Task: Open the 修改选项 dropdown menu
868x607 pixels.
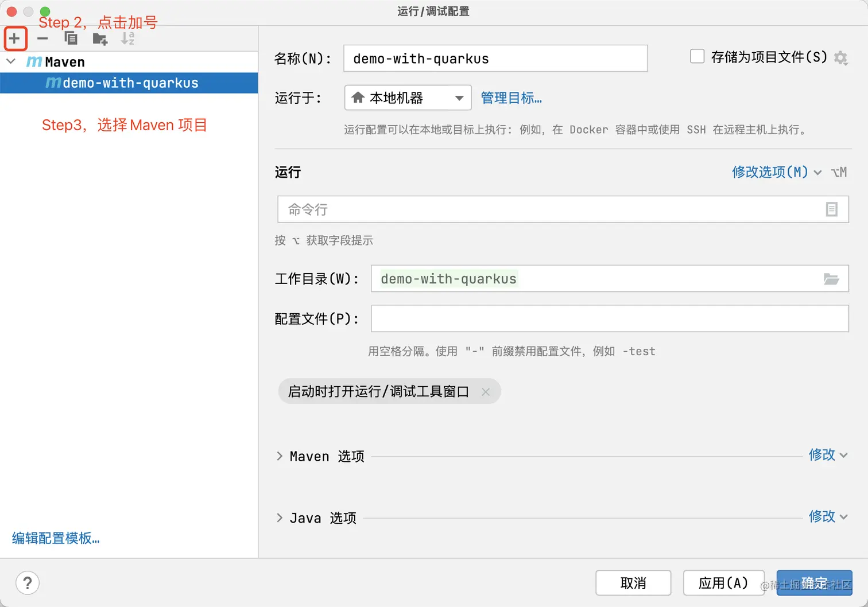Action: [777, 172]
